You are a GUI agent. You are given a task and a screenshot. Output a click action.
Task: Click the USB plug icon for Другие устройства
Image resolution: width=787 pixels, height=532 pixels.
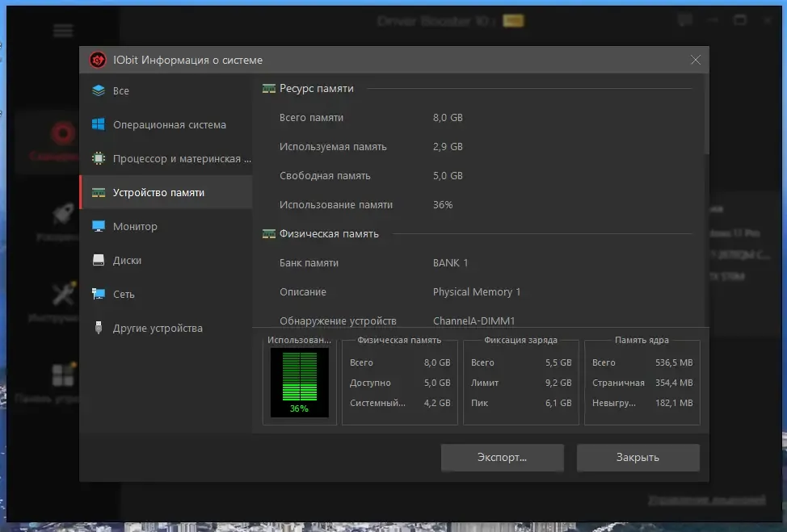pyautogui.click(x=99, y=328)
